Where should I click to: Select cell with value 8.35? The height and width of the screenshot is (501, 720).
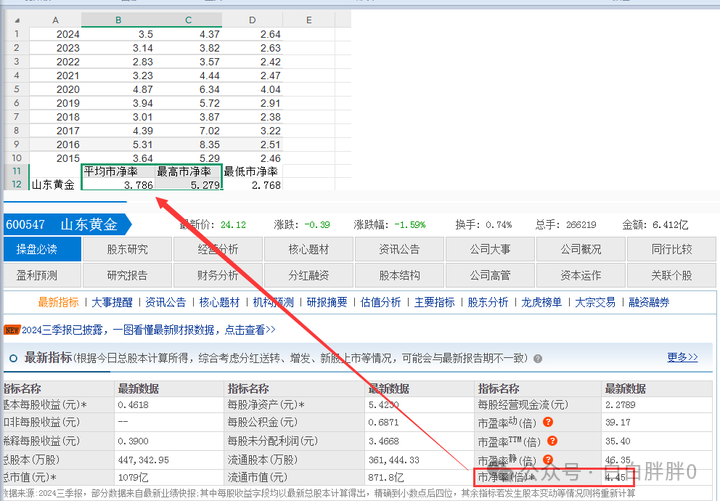pyautogui.click(x=189, y=144)
